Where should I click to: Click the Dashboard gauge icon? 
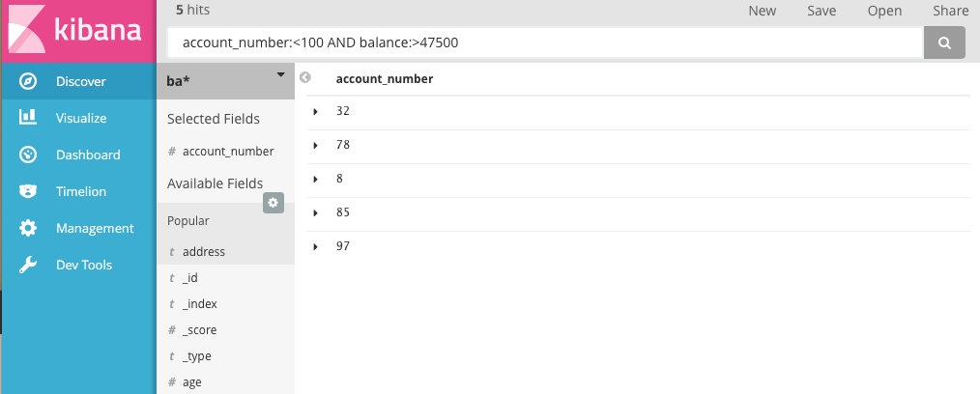[x=28, y=155]
